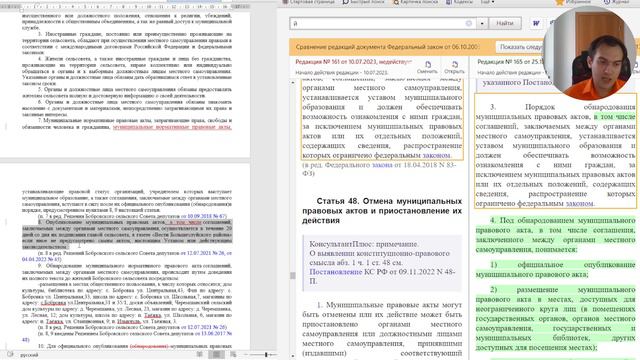
Task: Open the 'Журнал' history icon
Action: coord(616,2)
